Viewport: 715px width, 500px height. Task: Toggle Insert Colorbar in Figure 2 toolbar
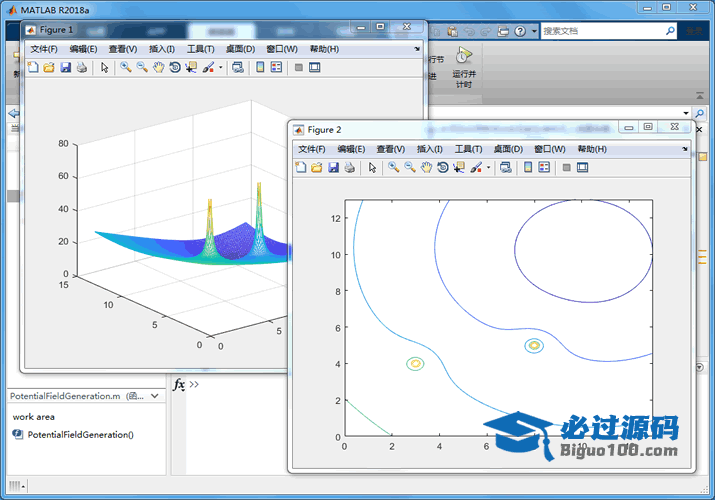tap(528, 167)
